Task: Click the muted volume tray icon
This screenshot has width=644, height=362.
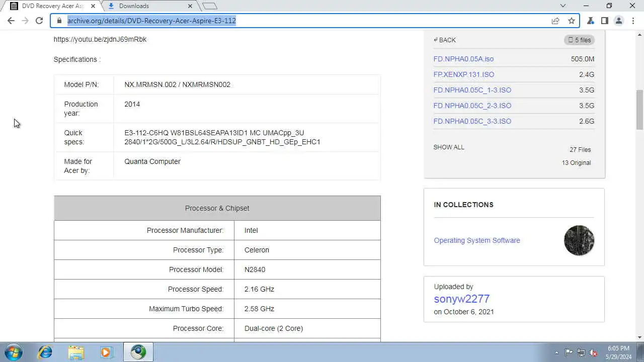Action: click(593, 352)
